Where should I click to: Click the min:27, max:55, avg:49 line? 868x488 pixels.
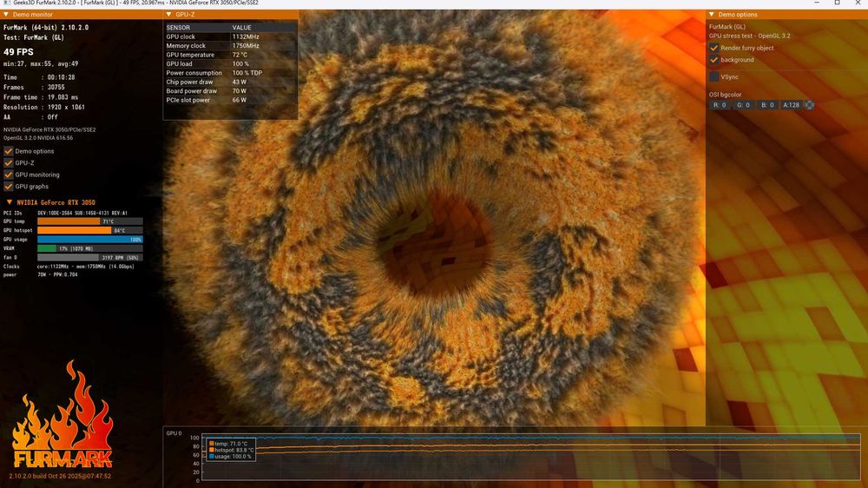41,63
